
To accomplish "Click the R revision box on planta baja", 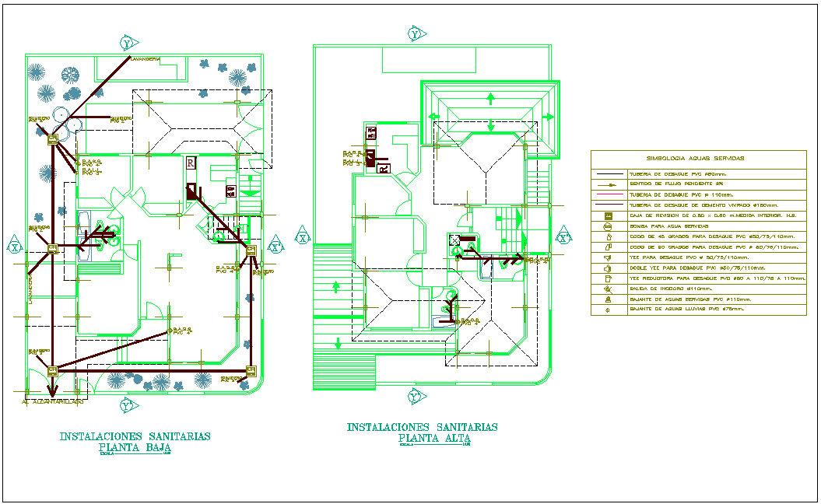I will (189, 163).
